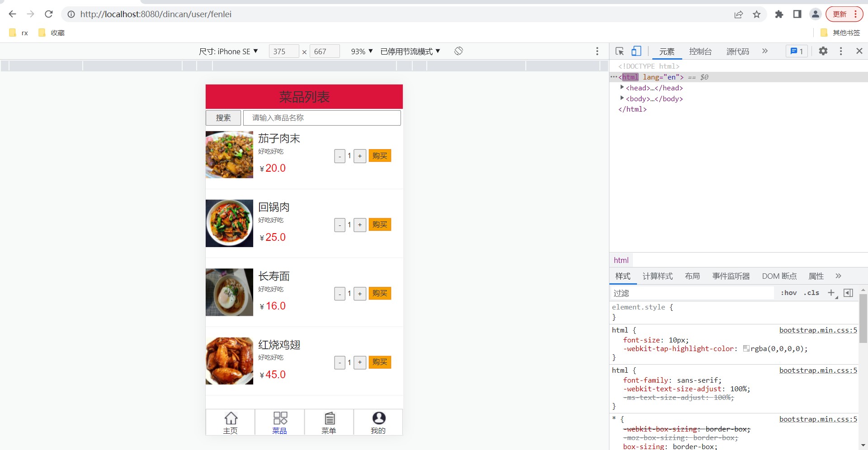Rotate the device viewport icon
Image resolution: width=868 pixels, height=450 pixels.
(x=458, y=51)
